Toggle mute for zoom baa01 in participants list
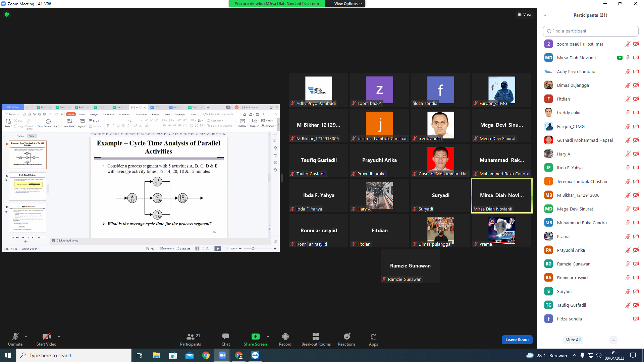This screenshot has height=362, width=644. 628,44
